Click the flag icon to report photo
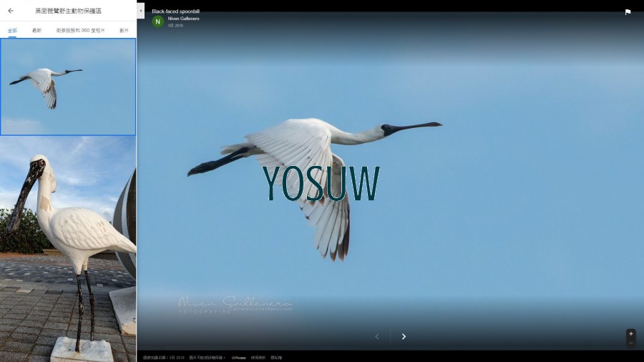Viewport: 644px width, 362px height. click(x=628, y=12)
